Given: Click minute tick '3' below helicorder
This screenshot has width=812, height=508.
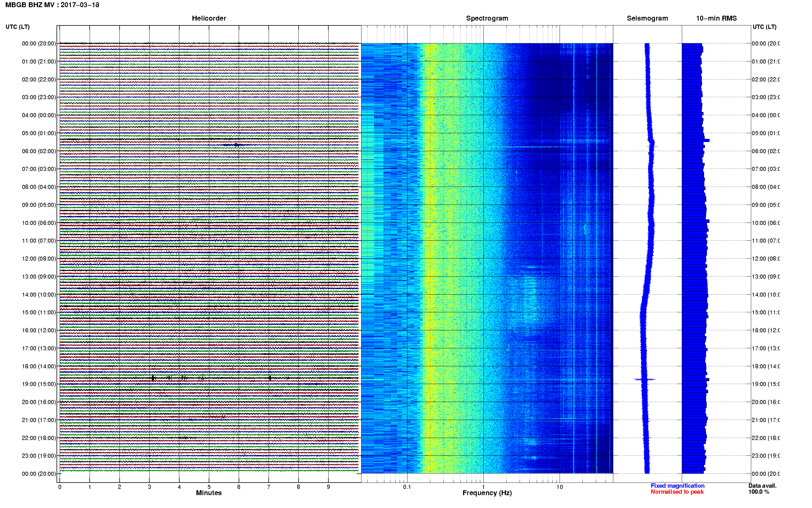Looking at the screenshot, I should pyautogui.click(x=149, y=487).
